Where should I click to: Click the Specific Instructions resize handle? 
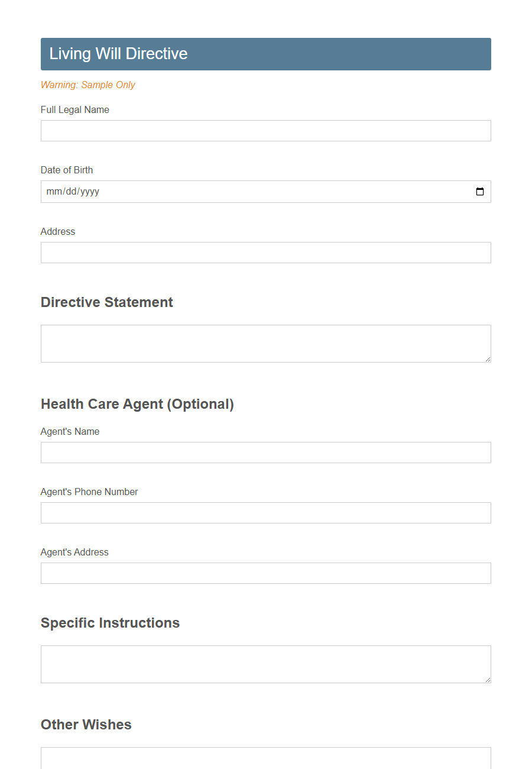coord(487,679)
